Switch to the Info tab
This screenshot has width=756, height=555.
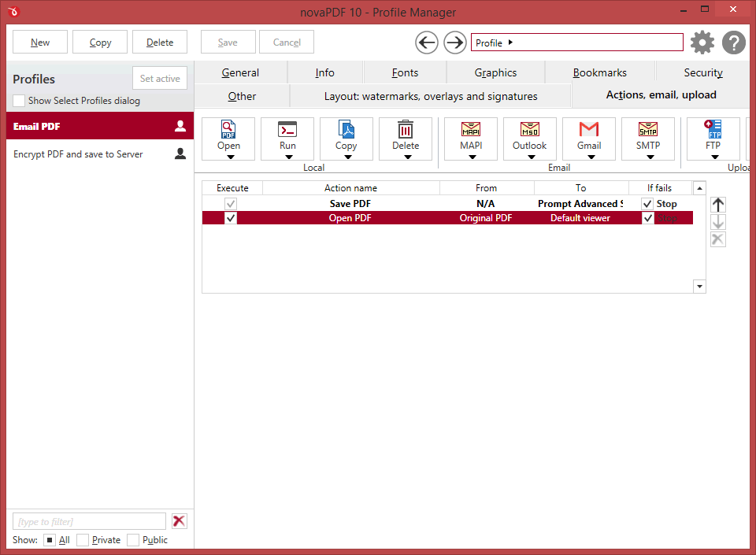pyautogui.click(x=325, y=72)
